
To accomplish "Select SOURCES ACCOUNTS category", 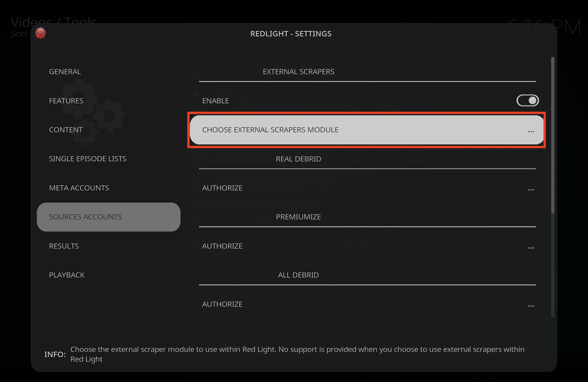I will 108,217.
